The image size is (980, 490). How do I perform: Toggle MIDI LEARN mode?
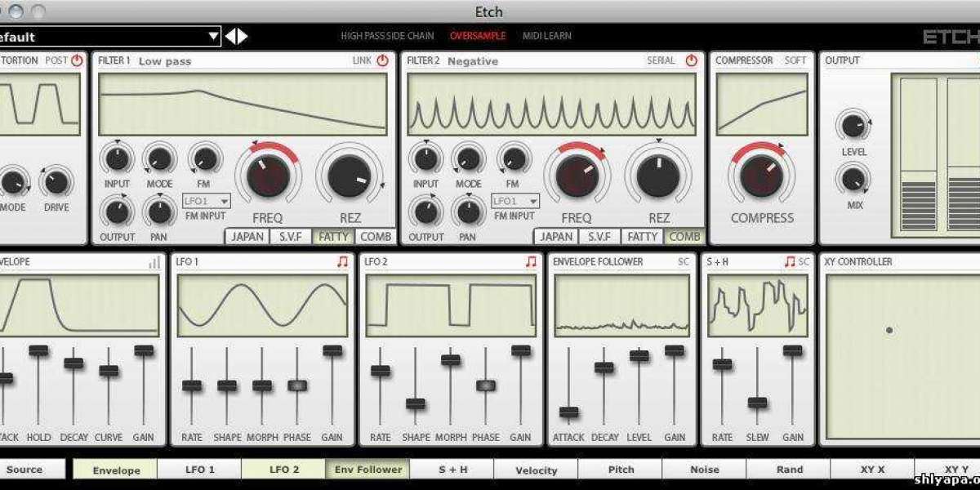coord(546,36)
